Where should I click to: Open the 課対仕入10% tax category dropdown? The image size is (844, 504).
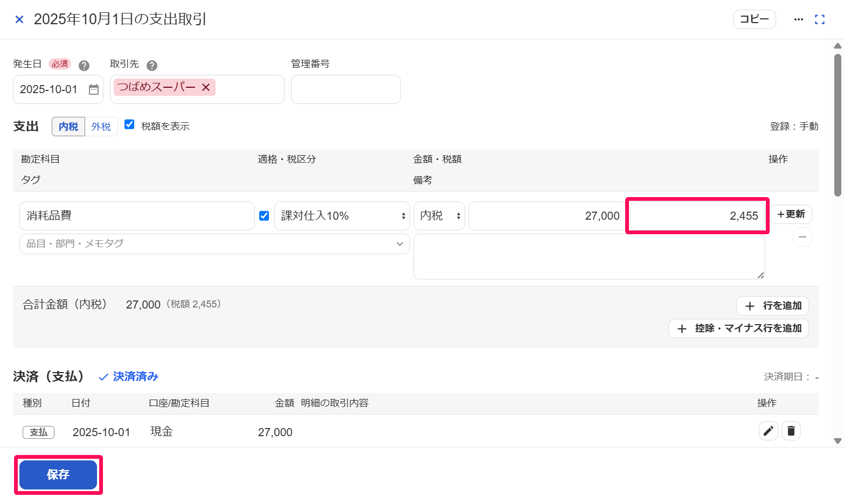(342, 216)
